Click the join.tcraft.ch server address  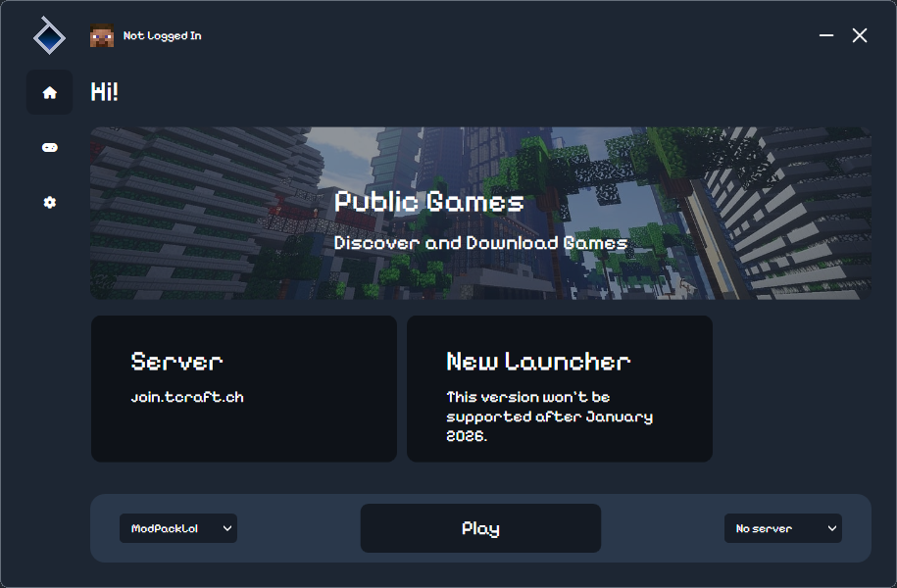point(187,397)
